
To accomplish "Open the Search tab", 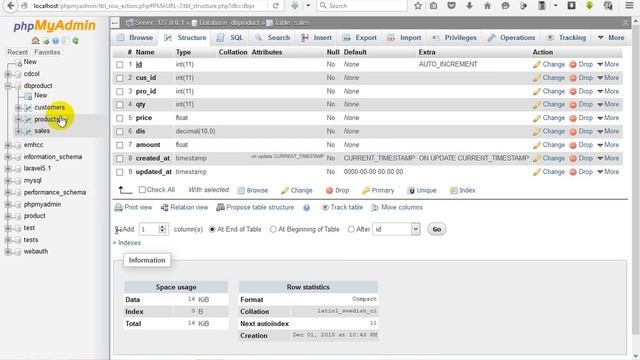I will pyautogui.click(x=272, y=38).
